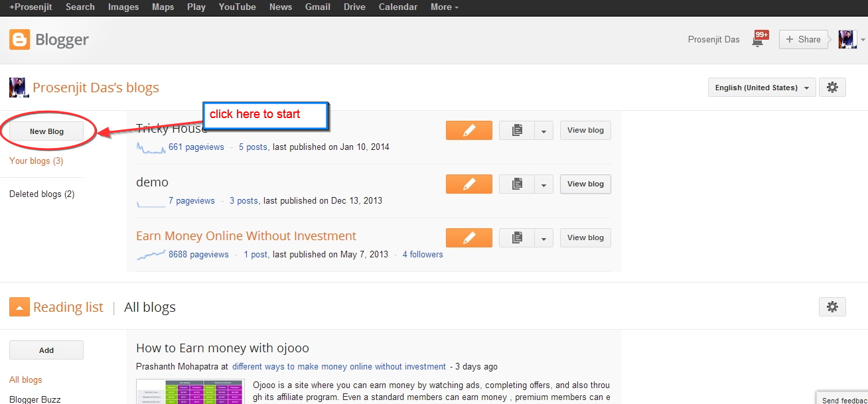Open How to Earn money with ojooo
Viewport: 868px width, 404px height.
click(222, 348)
